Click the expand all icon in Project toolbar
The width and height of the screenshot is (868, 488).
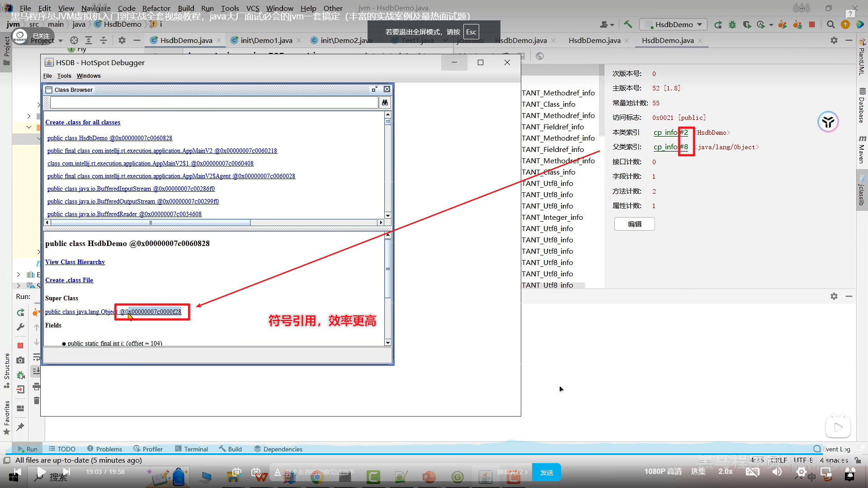[89, 40]
